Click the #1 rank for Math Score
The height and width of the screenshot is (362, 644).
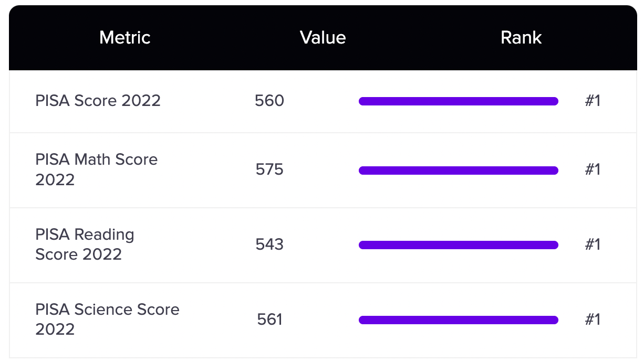point(593,169)
